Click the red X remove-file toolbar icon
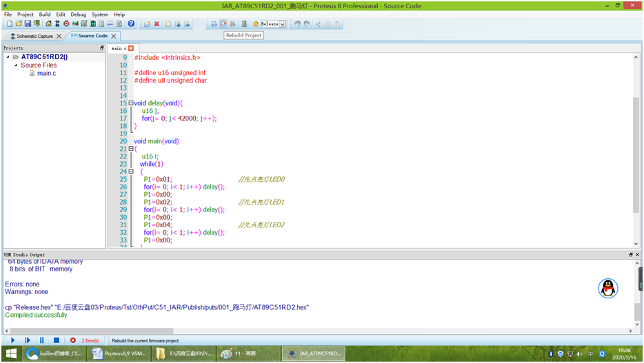Viewport: 644px width, 363px height. point(157,24)
